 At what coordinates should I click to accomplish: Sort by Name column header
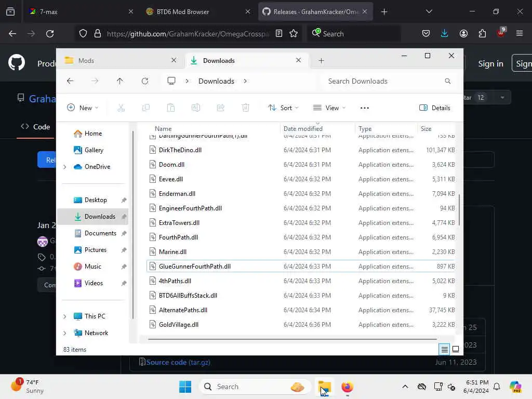(163, 129)
